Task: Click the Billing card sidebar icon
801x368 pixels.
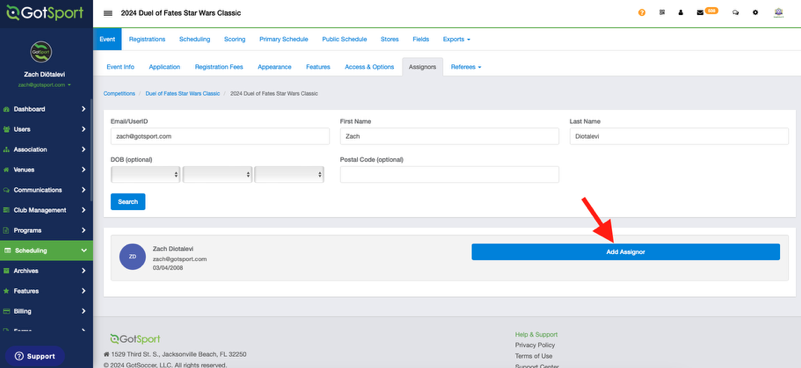Action: [6, 311]
